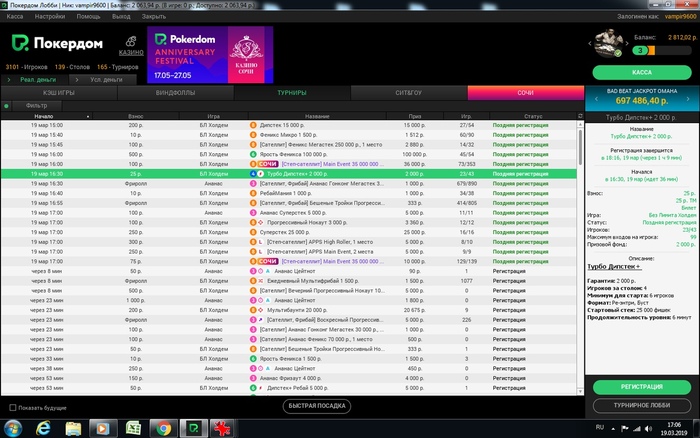Image resolution: width=700 pixels, height=438 pixels.
Task: Open Internet Explorer from the taskbar
Action: click(43, 429)
